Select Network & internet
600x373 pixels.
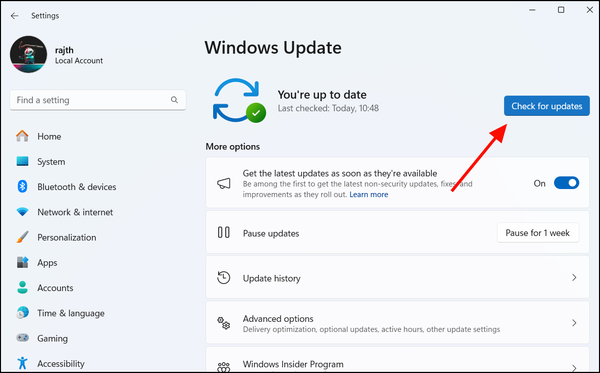point(75,212)
